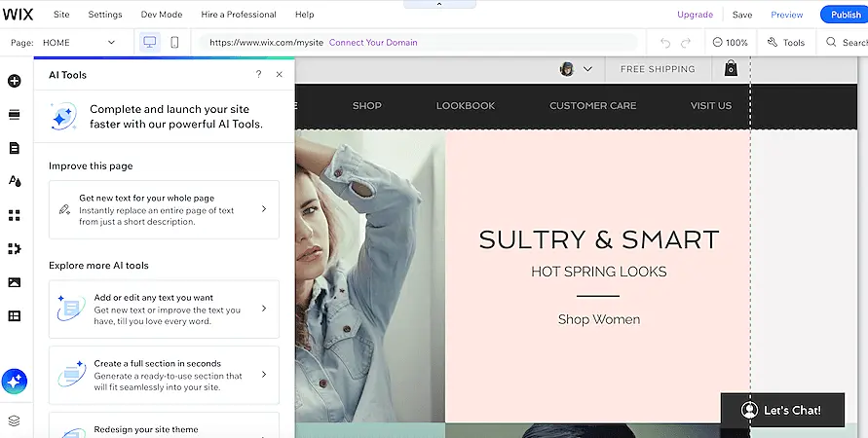The image size is (868, 438).
Task: Open Add or edit any text you want
Action: pyautogui.click(x=164, y=310)
